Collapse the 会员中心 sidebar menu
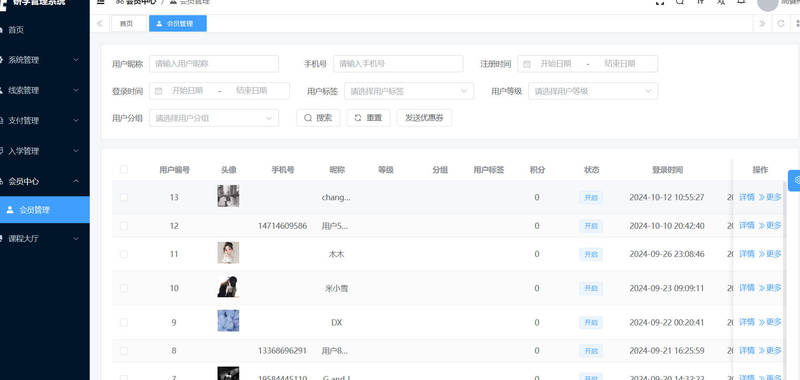This screenshot has height=380, width=800. (x=44, y=181)
